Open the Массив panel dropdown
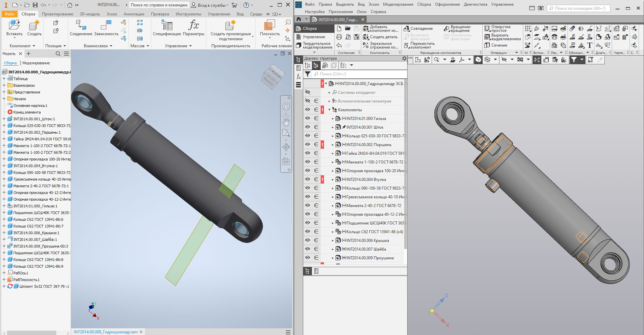Image resolution: width=644 pixels, height=335 pixels. [x=148, y=46]
